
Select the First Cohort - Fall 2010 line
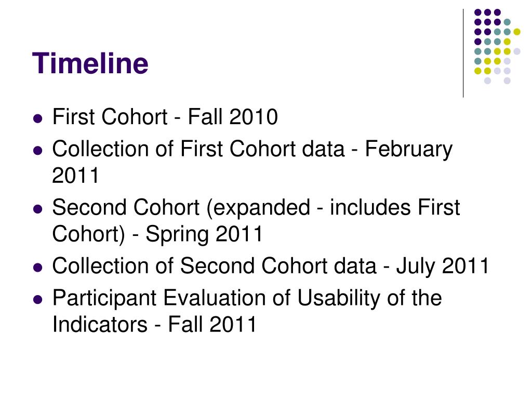[x=165, y=117]
